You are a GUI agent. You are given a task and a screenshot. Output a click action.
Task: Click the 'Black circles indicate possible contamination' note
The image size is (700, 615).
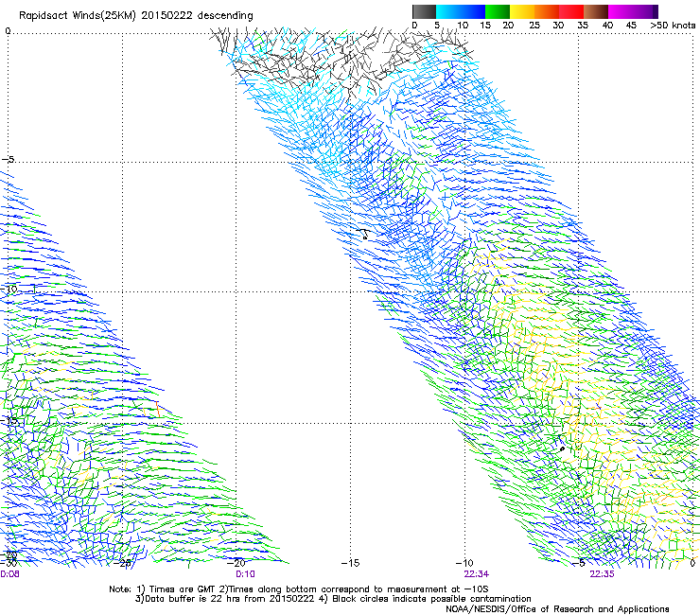point(431,599)
